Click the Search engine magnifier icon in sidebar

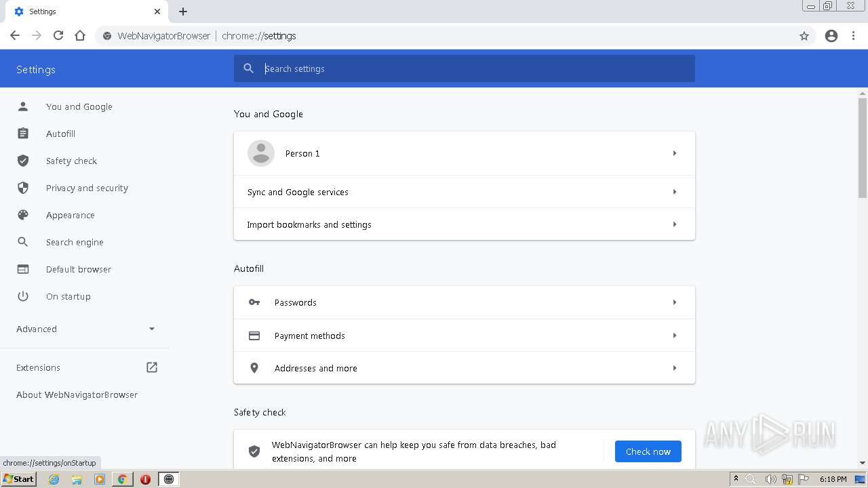click(23, 242)
